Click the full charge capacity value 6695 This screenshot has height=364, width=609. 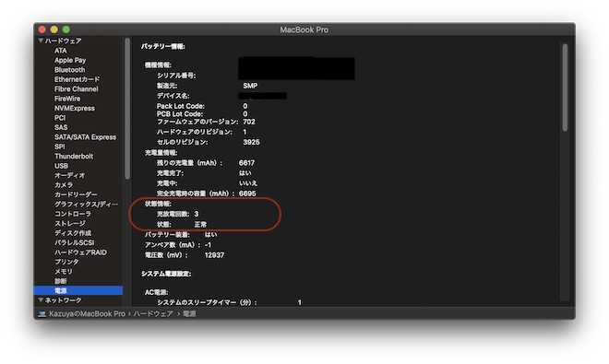[247, 194]
